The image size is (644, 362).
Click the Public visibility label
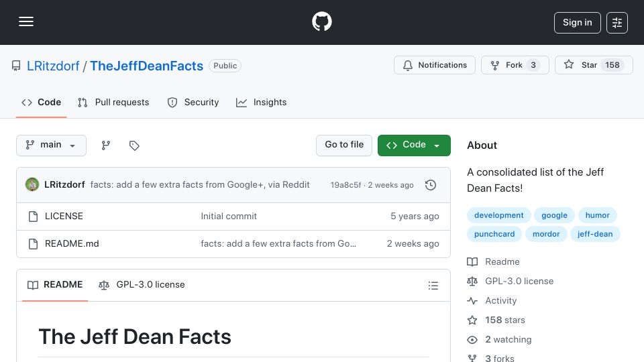[x=225, y=66]
